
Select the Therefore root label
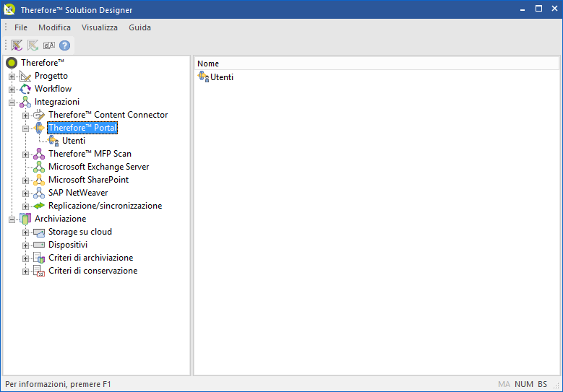[x=43, y=63]
